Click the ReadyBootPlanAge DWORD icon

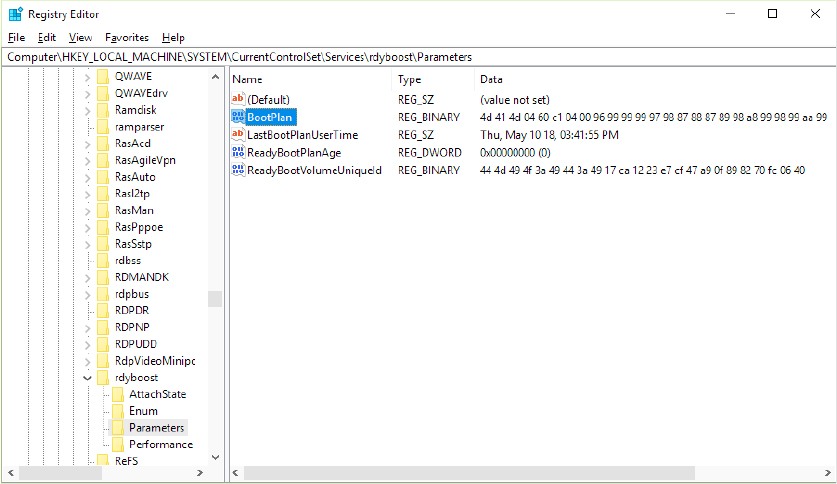238,153
